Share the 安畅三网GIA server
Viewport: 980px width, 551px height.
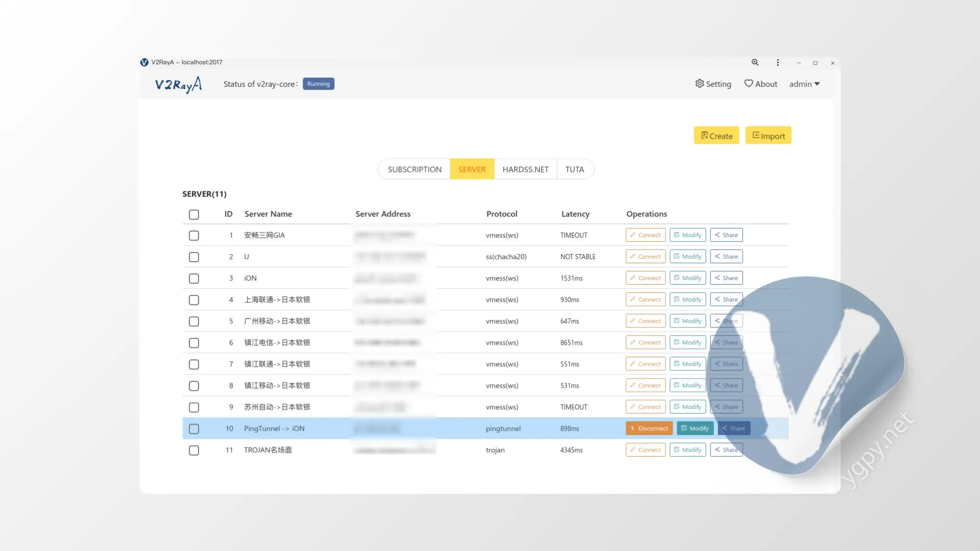tap(726, 235)
